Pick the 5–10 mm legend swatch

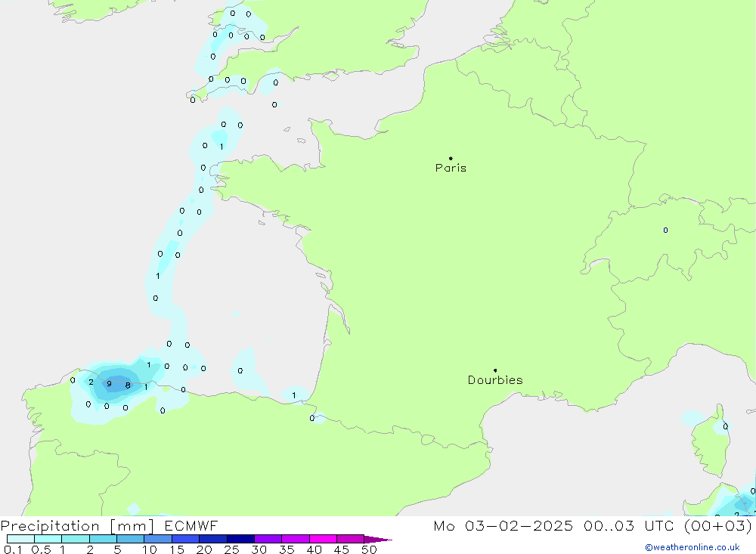click(x=131, y=539)
